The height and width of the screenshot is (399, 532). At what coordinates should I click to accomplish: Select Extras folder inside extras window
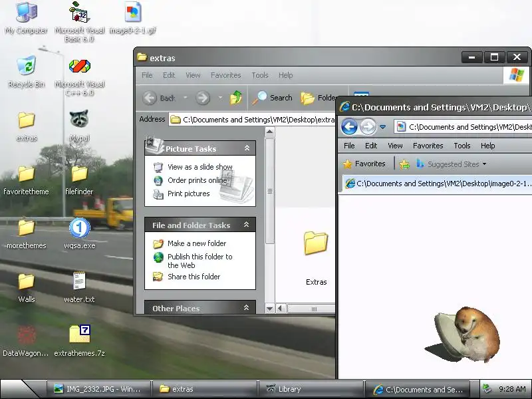[316, 258]
